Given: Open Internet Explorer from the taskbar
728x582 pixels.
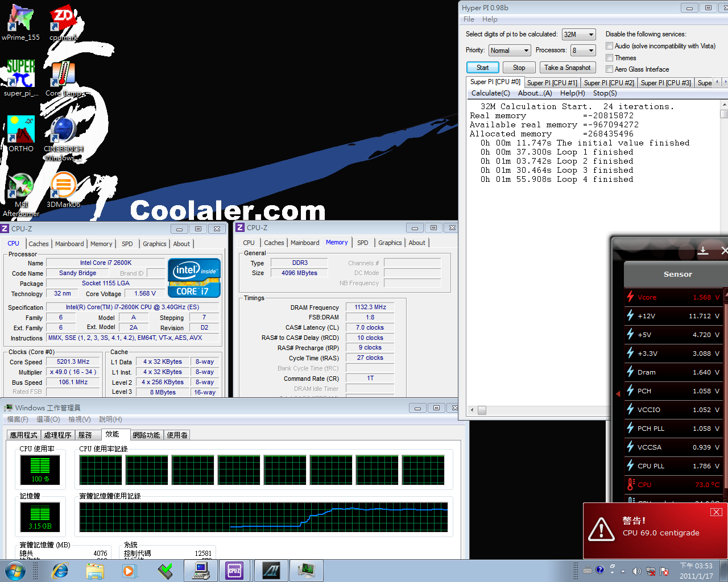Looking at the screenshot, I should 60,571.
